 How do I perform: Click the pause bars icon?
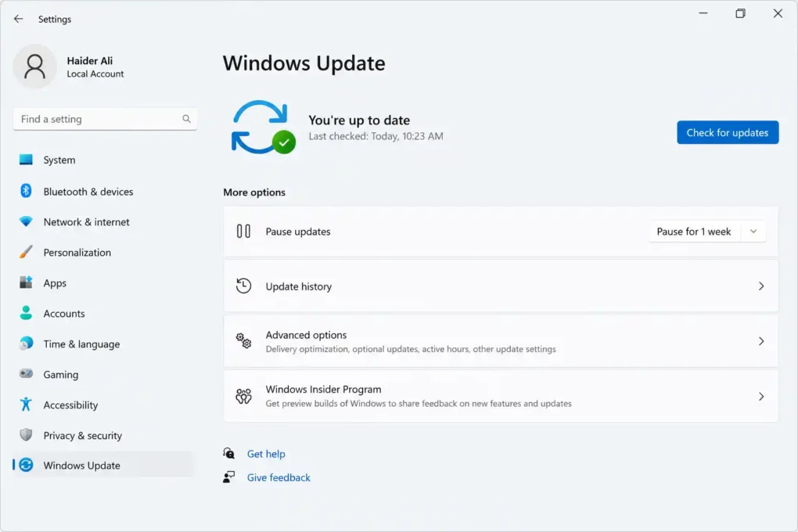click(x=243, y=231)
